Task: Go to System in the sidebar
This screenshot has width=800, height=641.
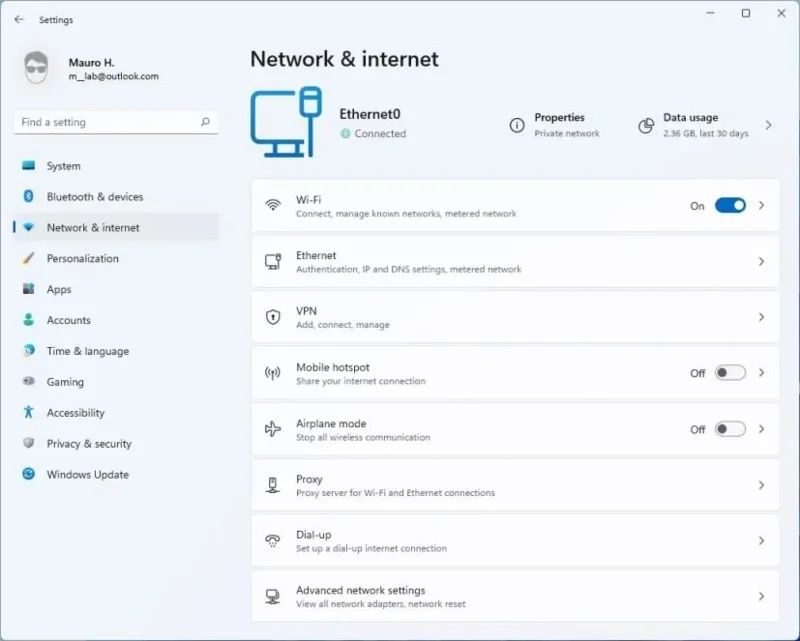Action: click(63, 166)
